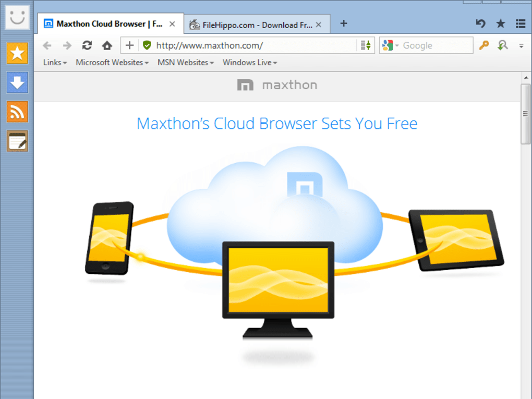This screenshot has height=399, width=532.
Task: Click the maxthon logo in page header
Action: tap(277, 85)
